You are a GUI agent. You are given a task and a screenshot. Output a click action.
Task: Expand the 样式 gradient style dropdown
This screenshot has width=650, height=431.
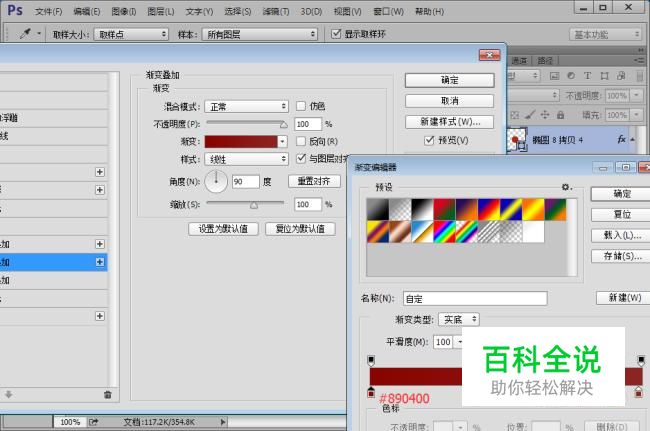246,159
